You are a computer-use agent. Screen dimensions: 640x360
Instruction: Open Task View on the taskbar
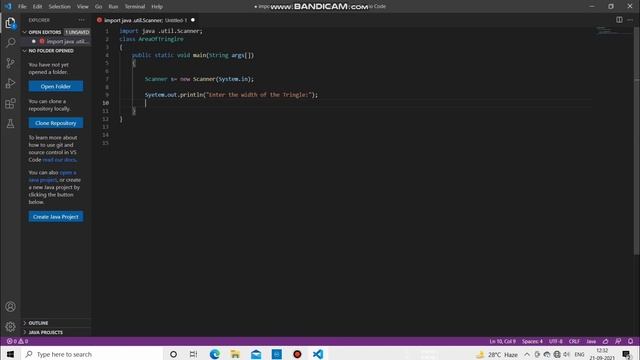pyautogui.click(x=193, y=354)
